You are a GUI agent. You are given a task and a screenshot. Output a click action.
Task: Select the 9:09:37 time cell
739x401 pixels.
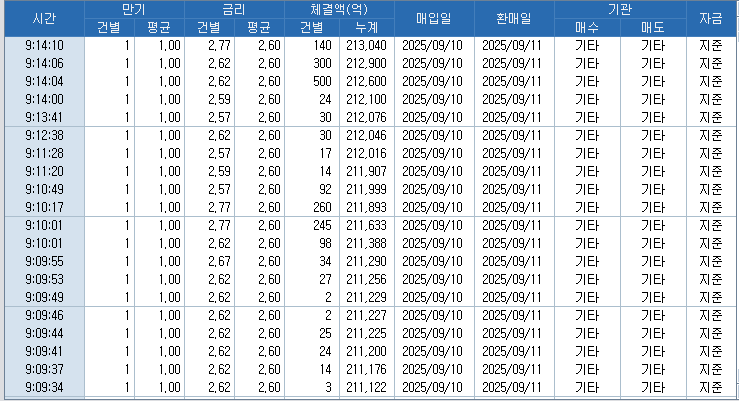(44, 369)
